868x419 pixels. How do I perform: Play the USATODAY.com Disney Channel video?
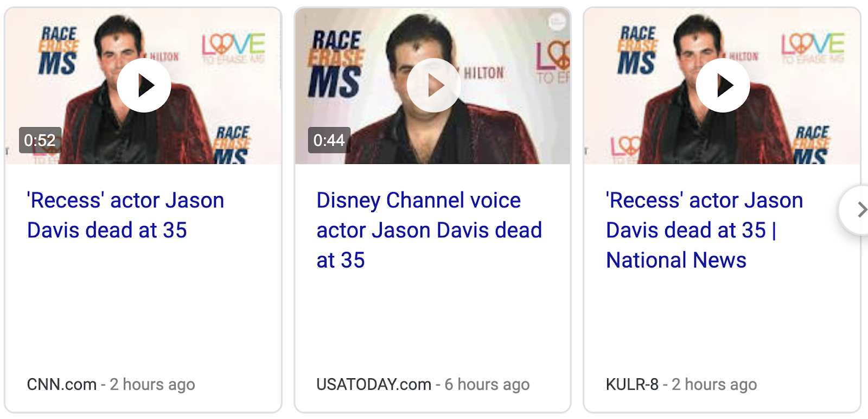(433, 85)
